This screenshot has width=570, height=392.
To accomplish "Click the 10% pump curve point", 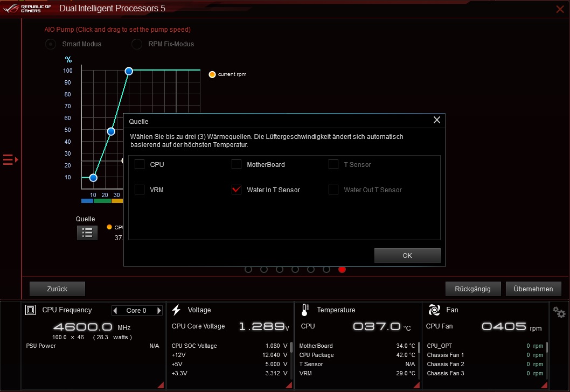I will pyautogui.click(x=93, y=178).
